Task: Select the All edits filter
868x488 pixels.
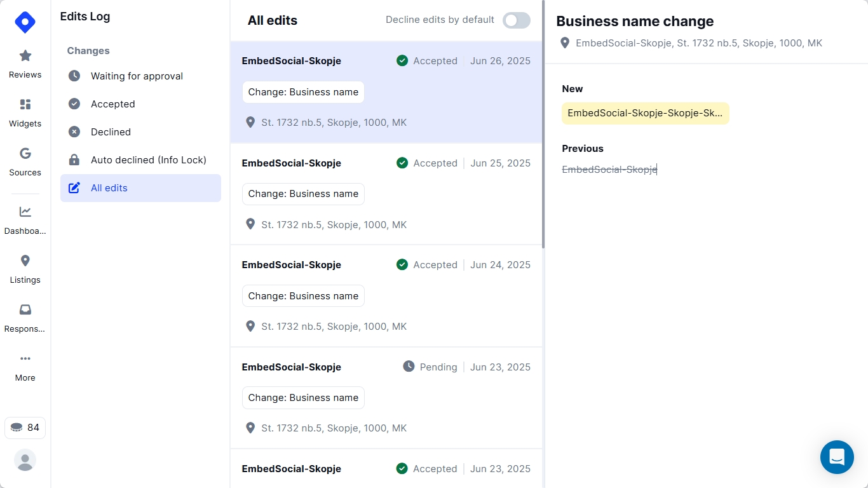Action: pos(109,188)
